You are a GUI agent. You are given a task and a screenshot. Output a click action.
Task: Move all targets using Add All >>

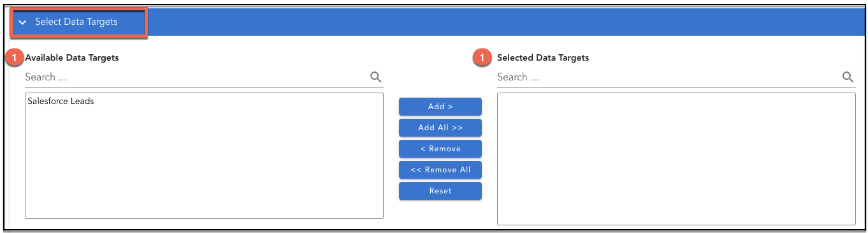(440, 128)
